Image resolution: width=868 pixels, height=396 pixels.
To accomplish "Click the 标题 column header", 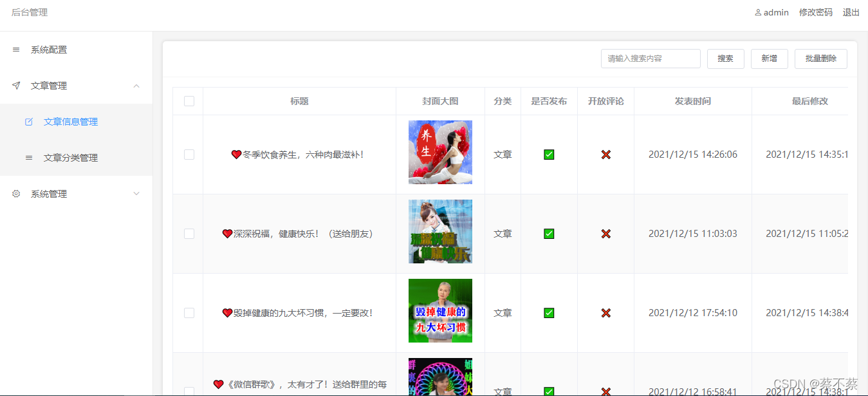I will 299,101.
